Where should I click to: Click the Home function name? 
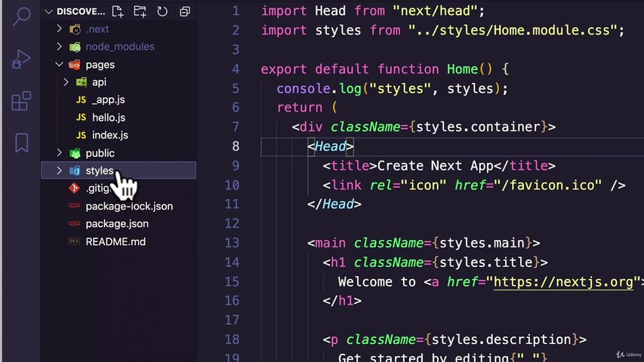462,69
